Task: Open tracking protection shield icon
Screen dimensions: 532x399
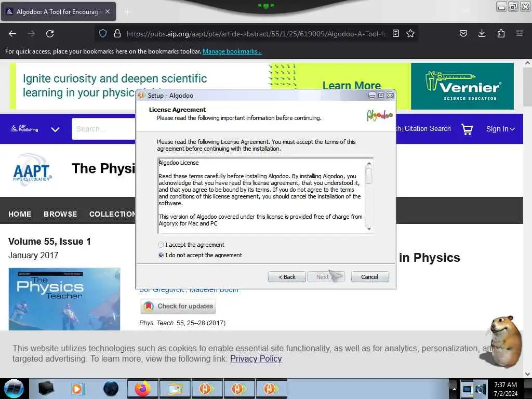Action: (x=103, y=33)
